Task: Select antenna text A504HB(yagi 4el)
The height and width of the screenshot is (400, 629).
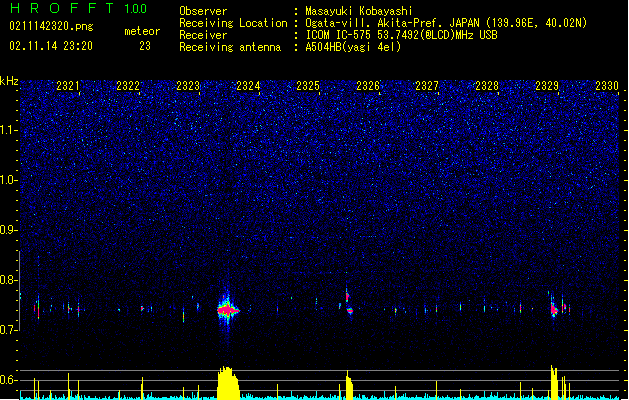Action: click(x=353, y=47)
